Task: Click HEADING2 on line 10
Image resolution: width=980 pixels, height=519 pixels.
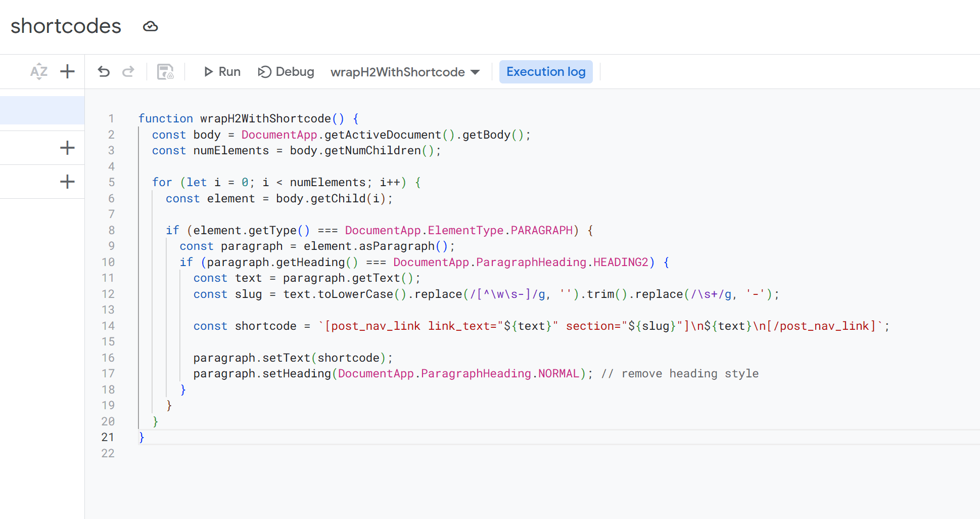Action: [x=620, y=262]
